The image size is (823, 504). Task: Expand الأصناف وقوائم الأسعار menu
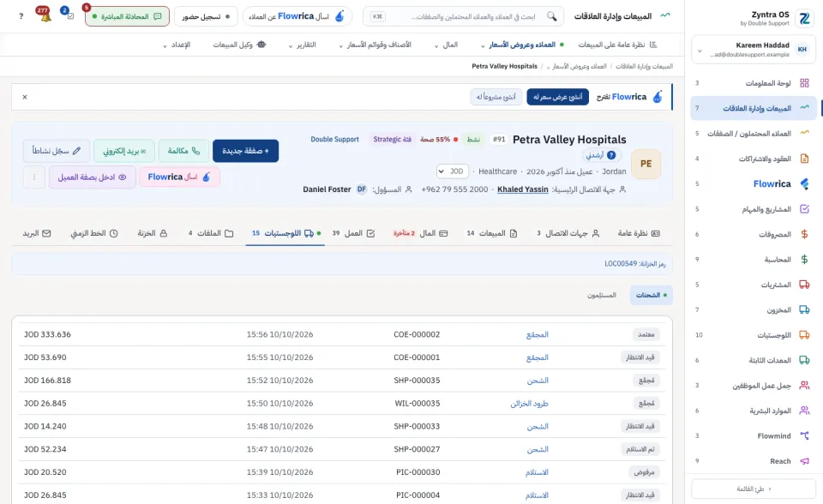point(375,45)
